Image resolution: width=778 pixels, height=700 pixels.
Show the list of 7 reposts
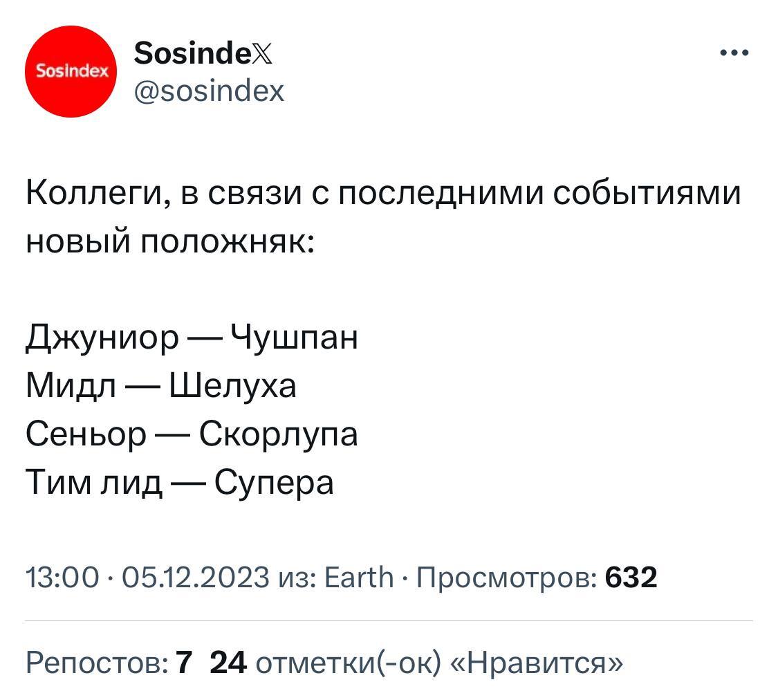[107, 664]
